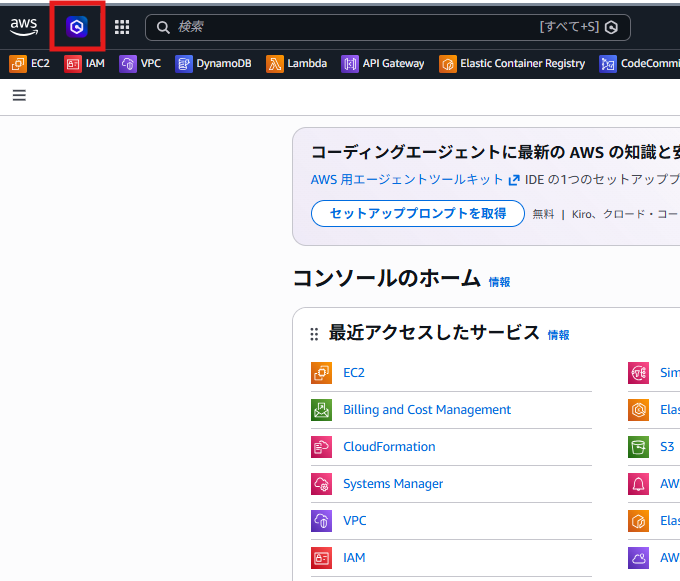Open the services grid menu icon

click(x=122, y=27)
